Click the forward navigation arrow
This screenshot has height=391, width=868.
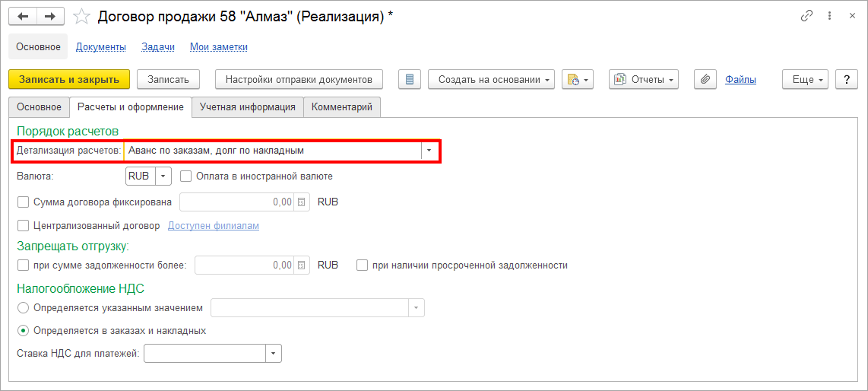[x=50, y=16]
